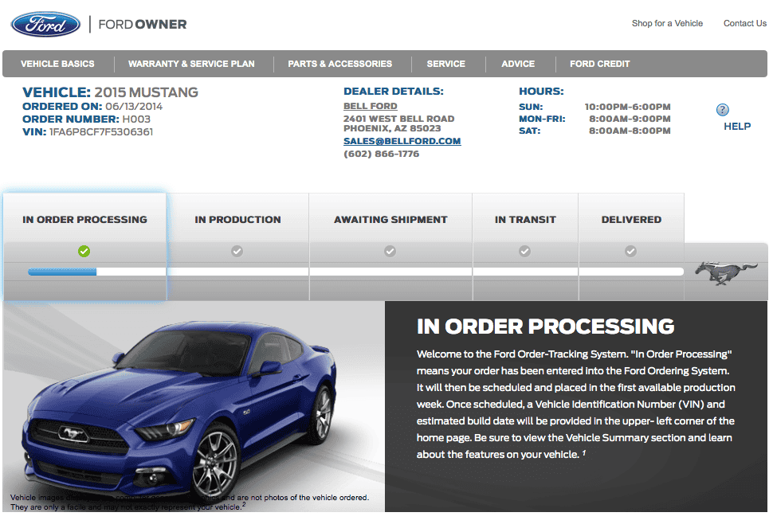Open the Bell Ford dealer link
Screen dimensions: 773x532
click(371, 106)
